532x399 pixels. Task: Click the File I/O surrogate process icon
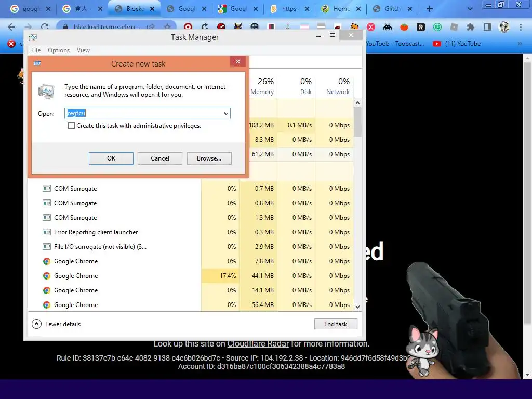click(46, 247)
